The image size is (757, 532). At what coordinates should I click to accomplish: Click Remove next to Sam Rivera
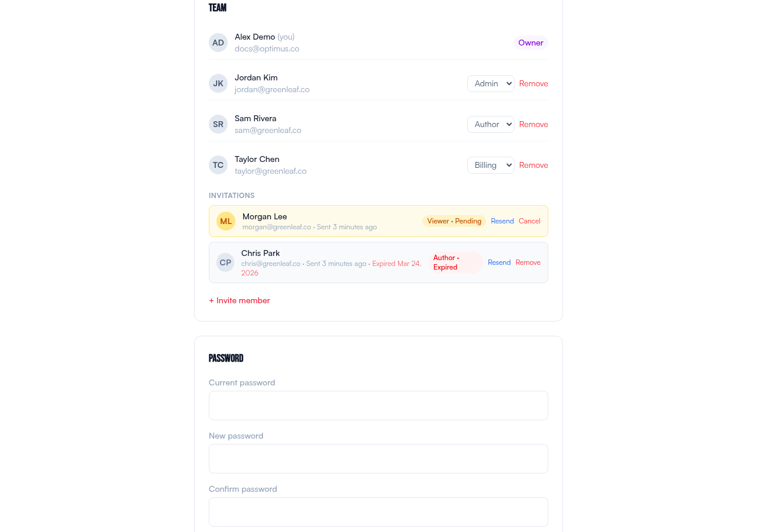coord(533,124)
